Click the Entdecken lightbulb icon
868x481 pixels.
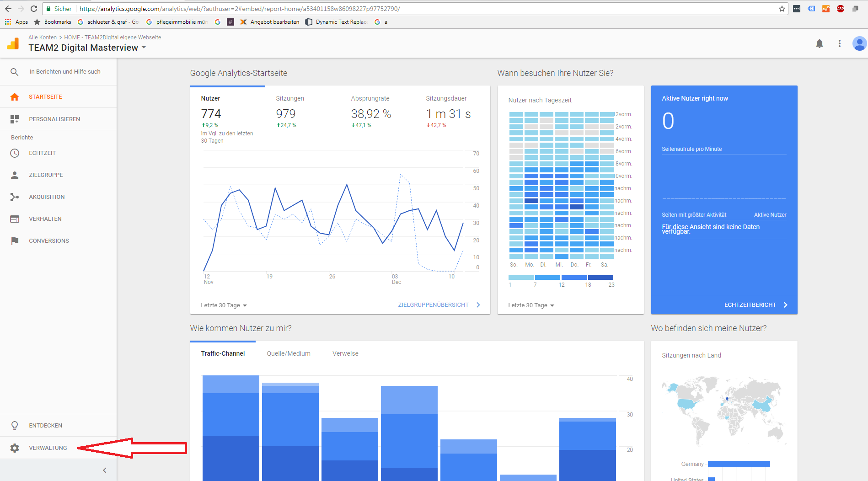(15, 425)
